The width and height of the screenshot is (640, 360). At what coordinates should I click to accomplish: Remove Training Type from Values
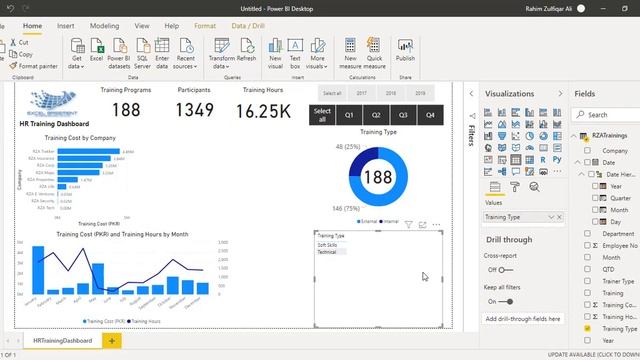click(559, 217)
